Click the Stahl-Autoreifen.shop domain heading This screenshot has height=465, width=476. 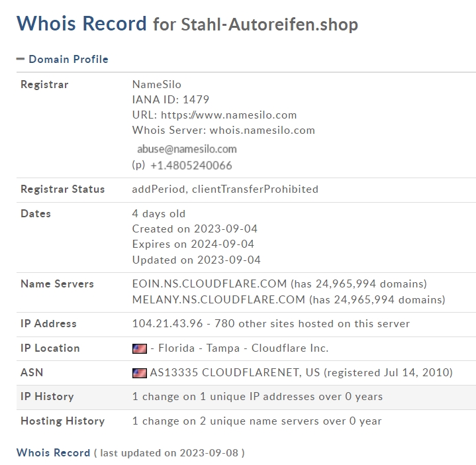point(269,25)
